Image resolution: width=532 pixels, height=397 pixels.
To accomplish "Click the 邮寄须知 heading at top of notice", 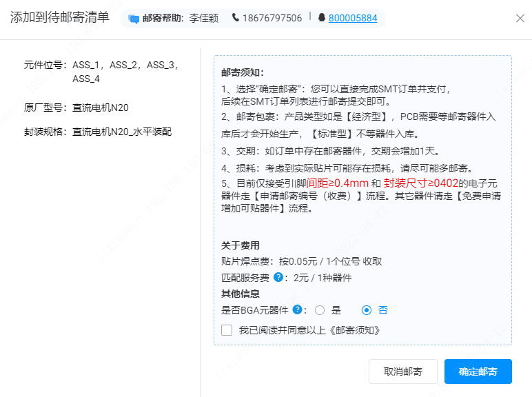I will pyautogui.click(x=243, y=72).
